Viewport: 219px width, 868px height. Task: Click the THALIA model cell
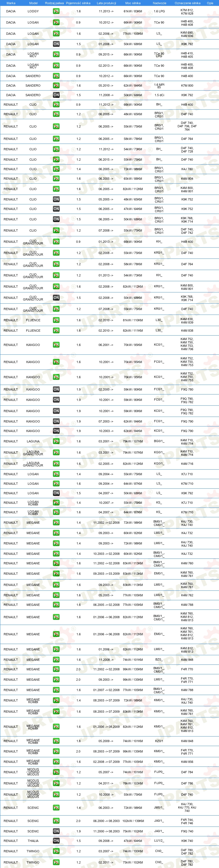[x=33, y=841]
